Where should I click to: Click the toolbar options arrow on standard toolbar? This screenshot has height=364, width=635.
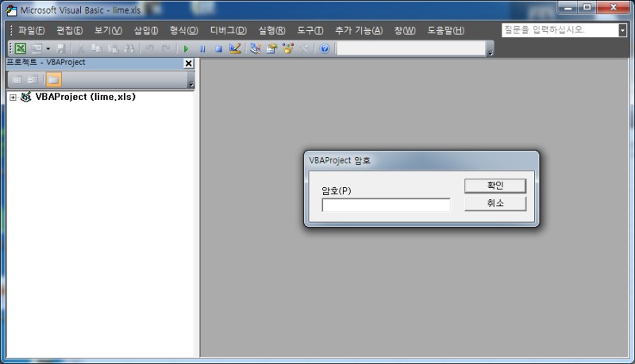pyautogui.click(x=491, y=52)
